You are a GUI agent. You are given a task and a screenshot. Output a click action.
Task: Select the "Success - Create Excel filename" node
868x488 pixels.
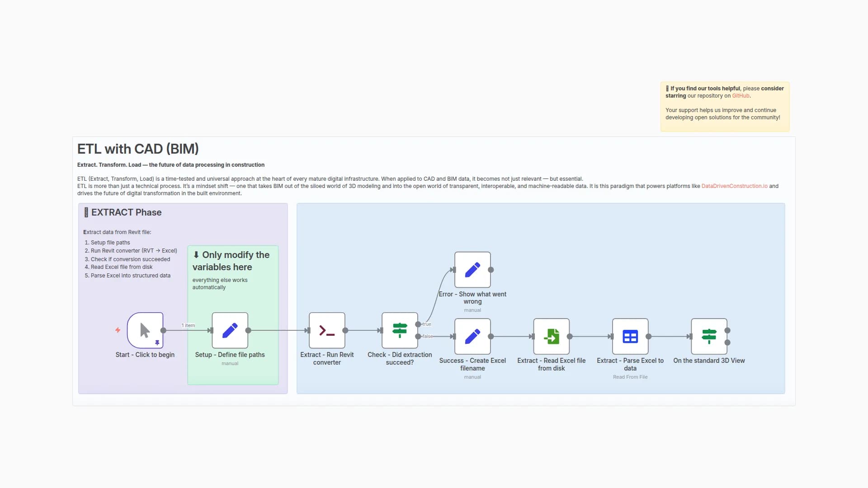click(x=472, y=336)
